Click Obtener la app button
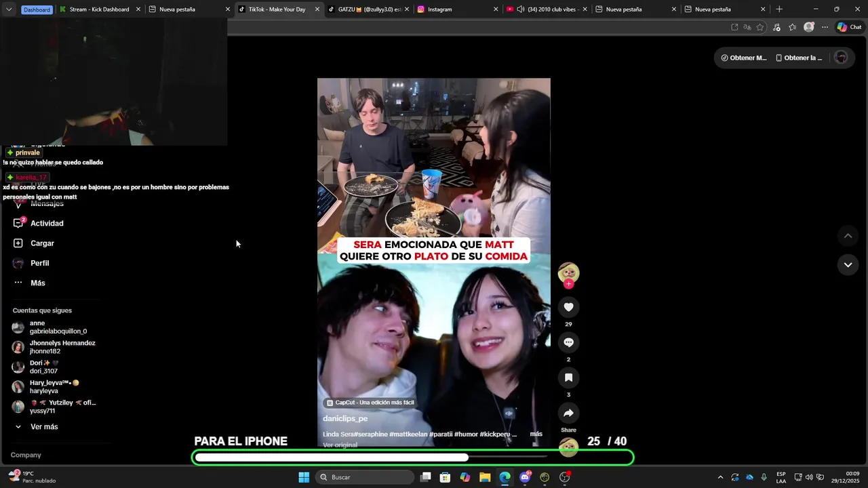Screen dimensions: 868x488 [x=799, y=58]
